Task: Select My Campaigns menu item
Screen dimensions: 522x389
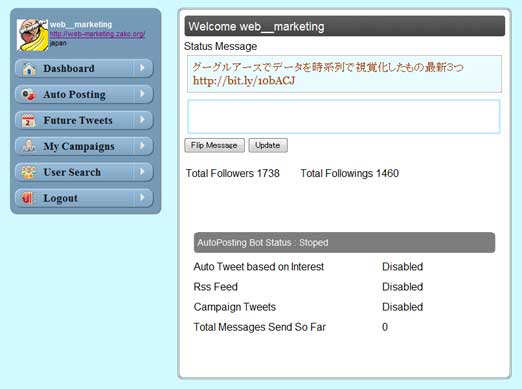Action: click(x=84, y=146)
